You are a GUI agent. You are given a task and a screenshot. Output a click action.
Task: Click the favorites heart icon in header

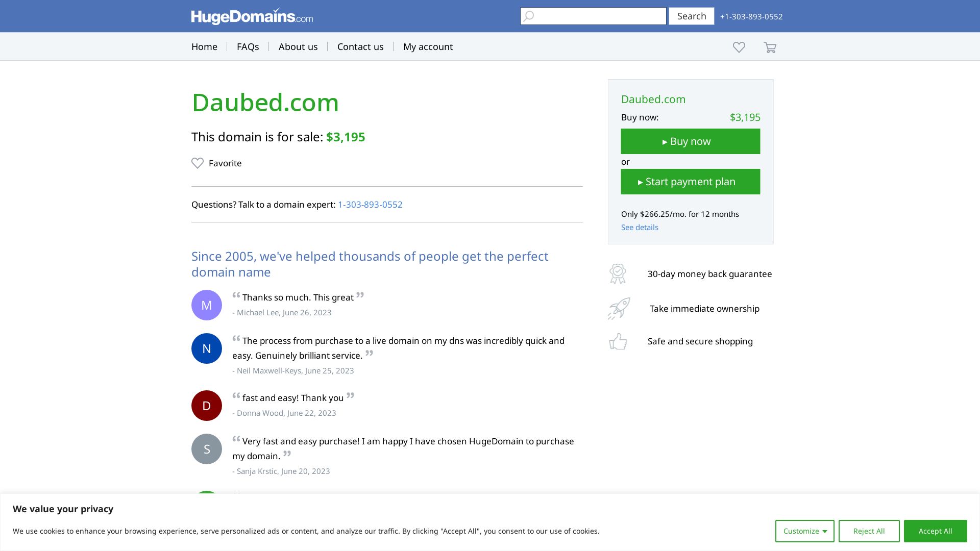click(x=739, y=46)
